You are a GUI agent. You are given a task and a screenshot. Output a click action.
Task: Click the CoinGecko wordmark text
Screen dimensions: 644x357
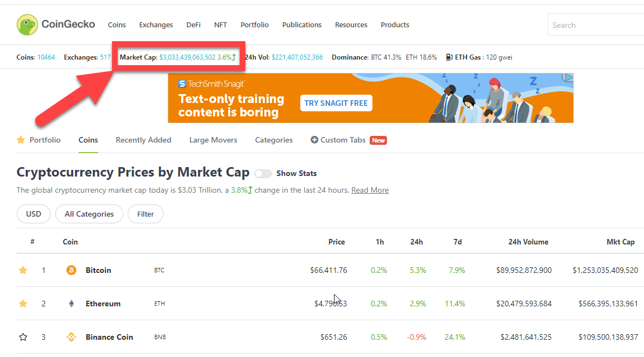[68, 24]
